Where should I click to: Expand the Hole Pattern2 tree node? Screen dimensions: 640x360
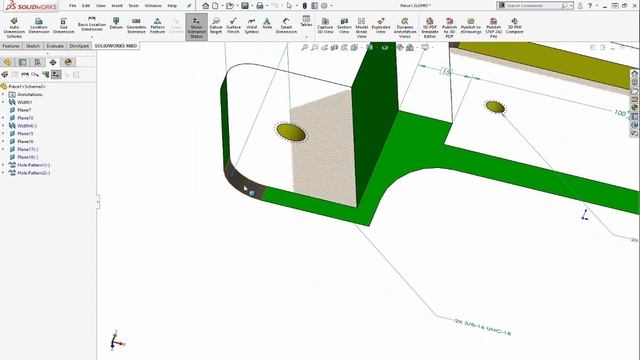point(3,173)
